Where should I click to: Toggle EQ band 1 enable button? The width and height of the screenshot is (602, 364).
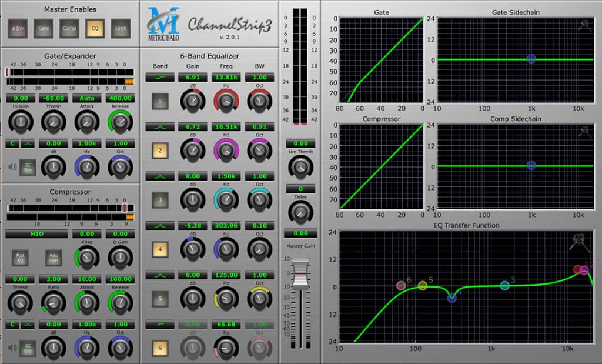tap(160, 101)
